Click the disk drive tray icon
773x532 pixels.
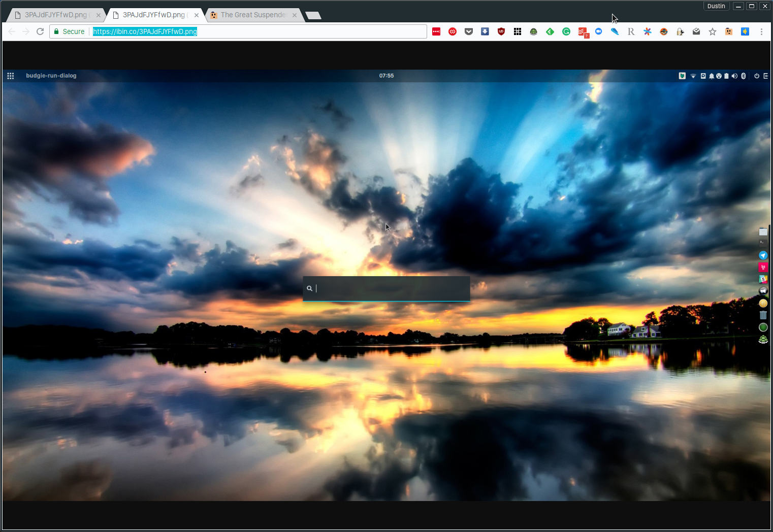point(703,76)
